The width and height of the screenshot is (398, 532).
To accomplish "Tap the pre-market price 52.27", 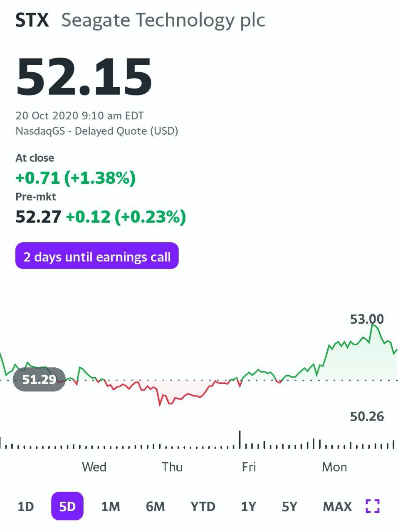I will coord(38,217).
